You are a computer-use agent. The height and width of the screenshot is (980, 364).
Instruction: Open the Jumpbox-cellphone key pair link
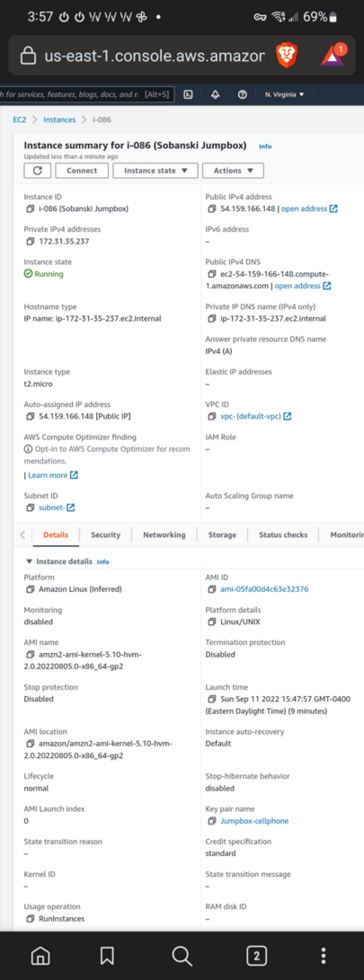[254, 821]
